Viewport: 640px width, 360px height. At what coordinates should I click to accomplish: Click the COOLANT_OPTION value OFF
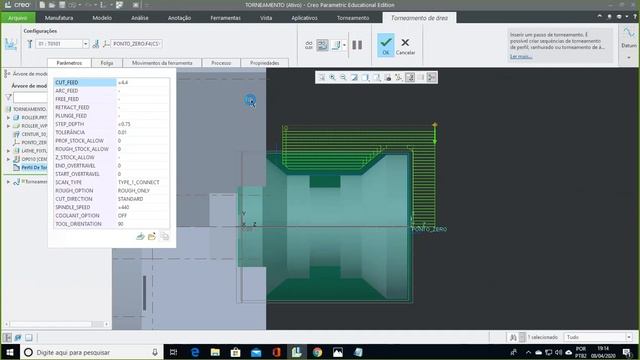(122, 216)
